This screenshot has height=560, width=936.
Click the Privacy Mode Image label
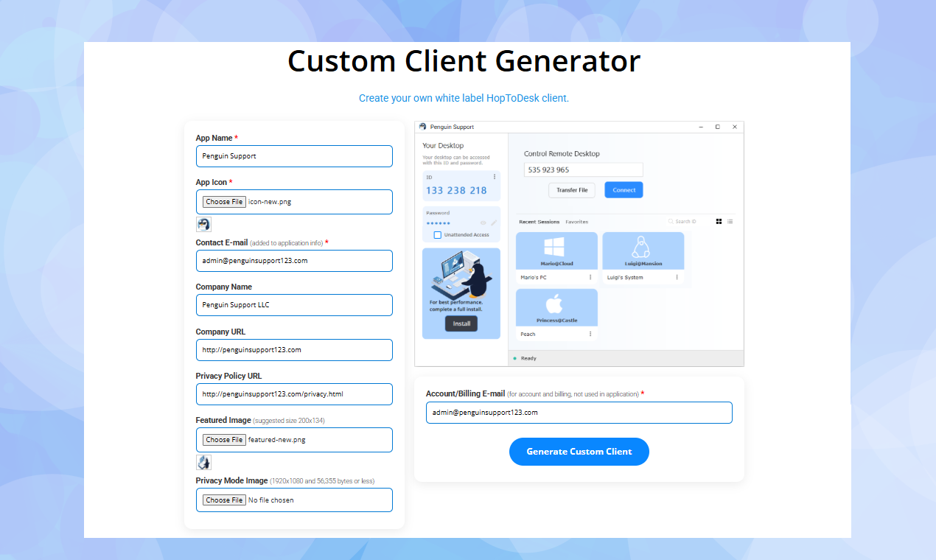coord(231,480)
